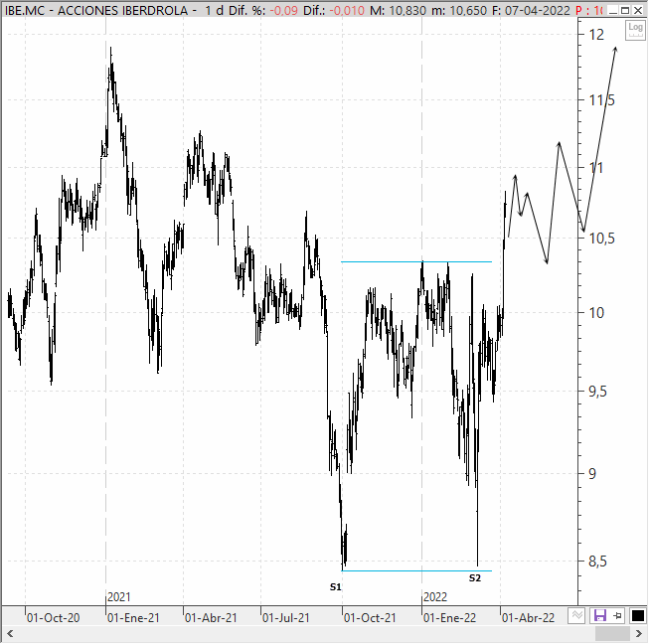Viewport: 649px width, 644px height.
Task: Open the black color swatch
Action: (637, 616)
